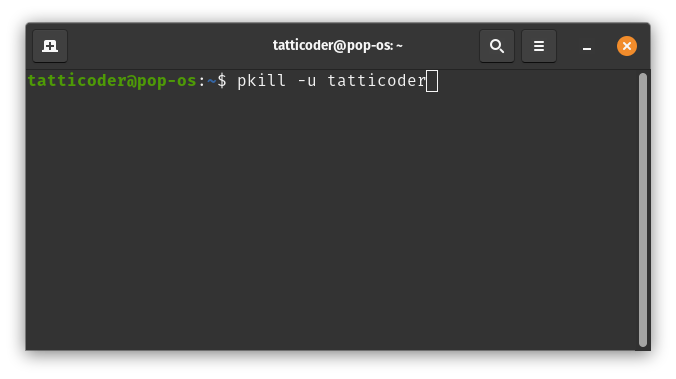Click the bottom end of the scrollbar
Screen dimensions: 676x379
tap(643, 344)
